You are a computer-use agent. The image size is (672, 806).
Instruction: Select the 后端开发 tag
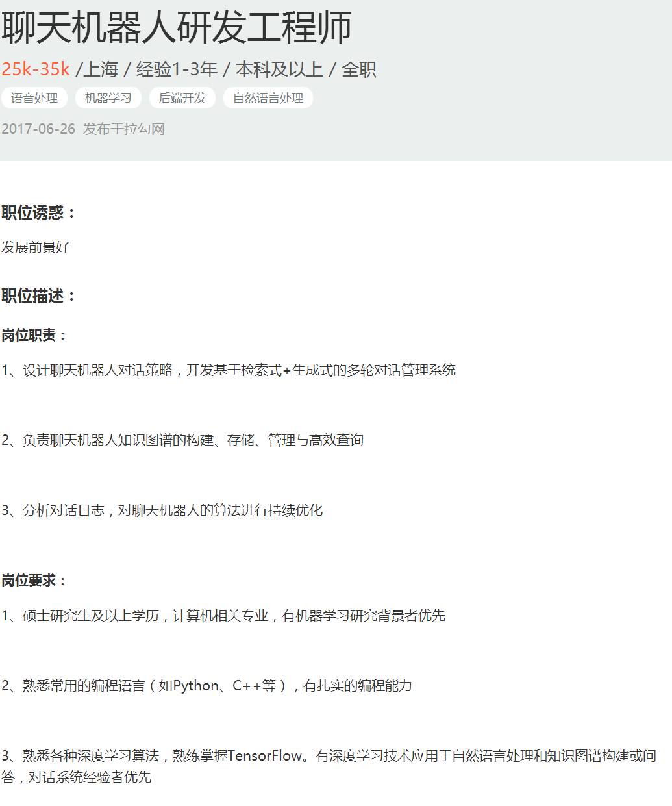(182, 98)
